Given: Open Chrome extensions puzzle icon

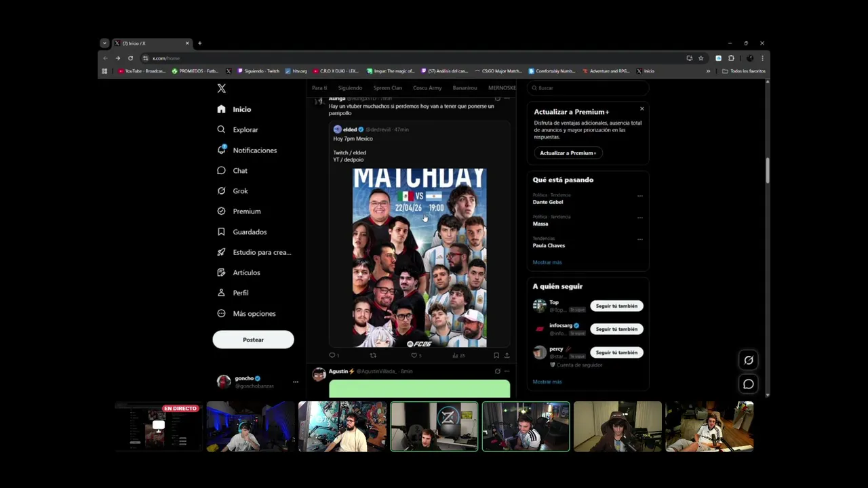Looking at the screenshot, I should click(x=731, y=58).
